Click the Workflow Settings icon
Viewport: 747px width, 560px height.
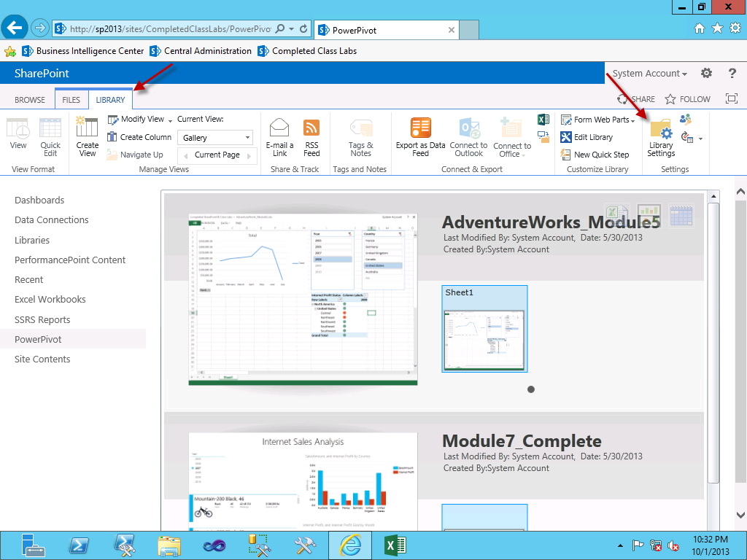pyautogui.click(x=687, y=137)
